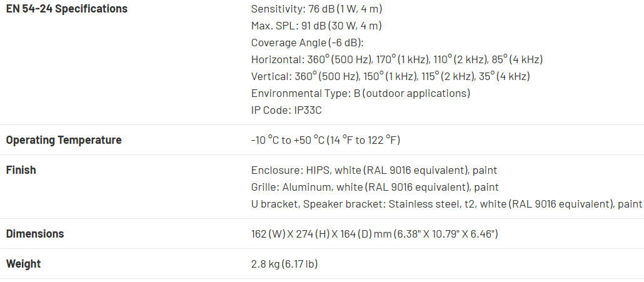Click the EN 54-24 Specifications row heading
Image resolution: width=644 pixels, height=282 pixels.
pos(66,9)
